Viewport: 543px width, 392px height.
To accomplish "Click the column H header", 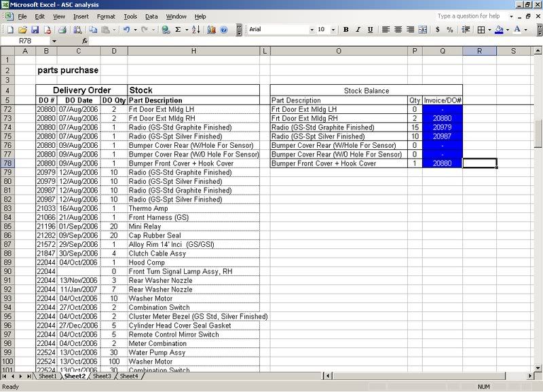I will click(x=193, y=52).
